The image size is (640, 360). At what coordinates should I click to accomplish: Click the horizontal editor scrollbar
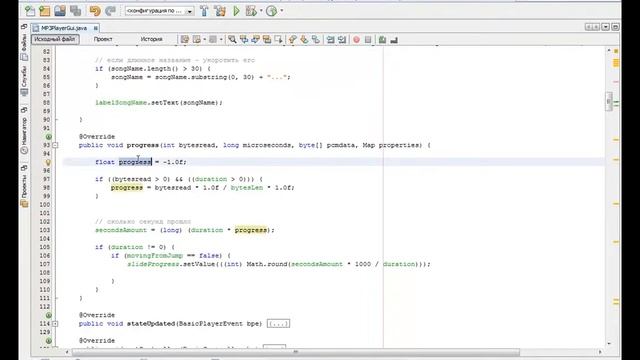coord(296,352)
